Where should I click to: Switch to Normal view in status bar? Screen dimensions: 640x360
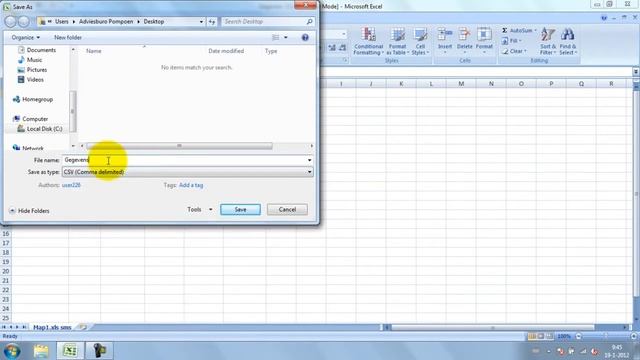click(532, 336)
